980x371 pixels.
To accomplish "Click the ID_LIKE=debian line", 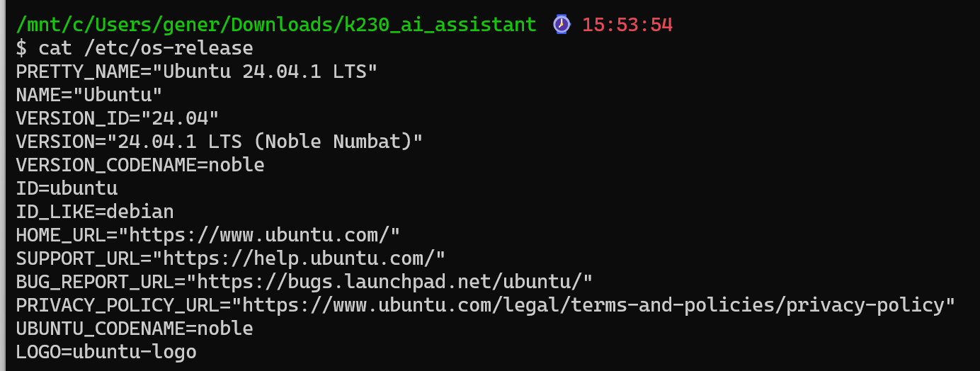I will tap(95, 212).
